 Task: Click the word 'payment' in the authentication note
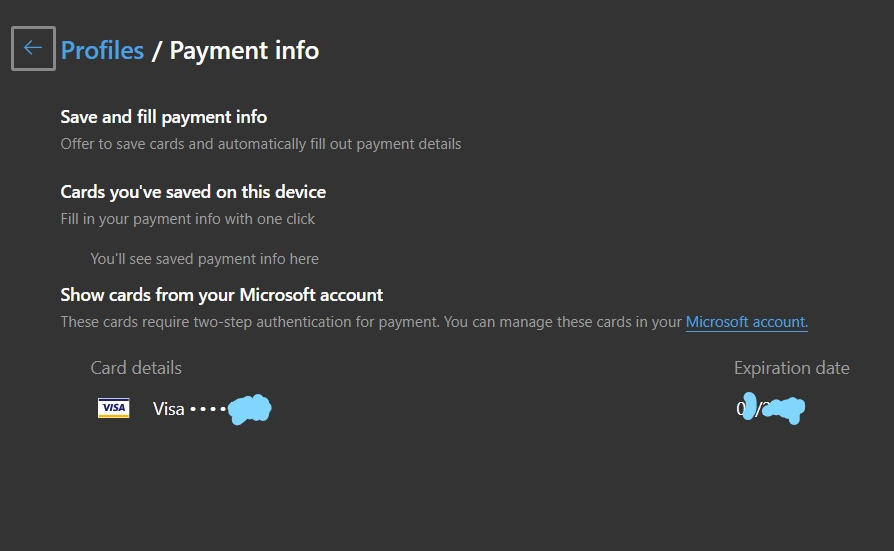(x=410, y=322)
